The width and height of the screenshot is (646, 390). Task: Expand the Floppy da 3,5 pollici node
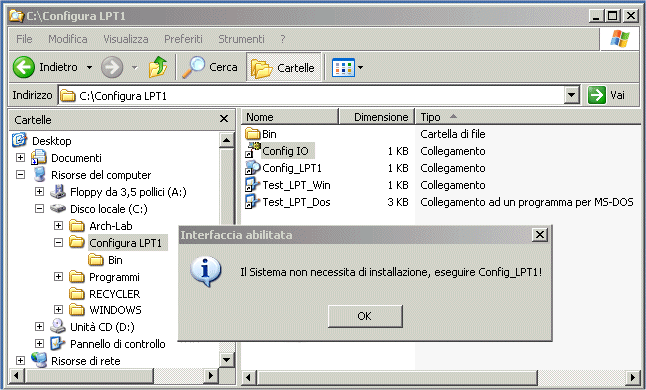39,191
